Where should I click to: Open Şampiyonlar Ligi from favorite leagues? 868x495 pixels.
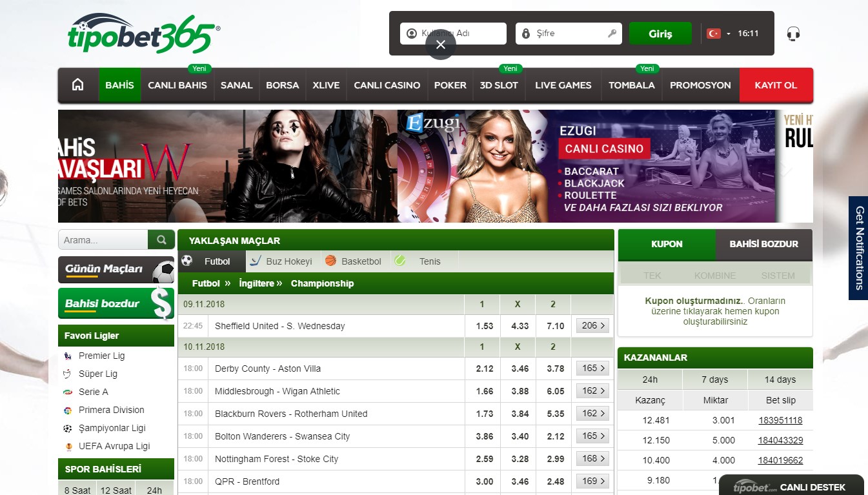pyautogui.click(x=112, y=428)
